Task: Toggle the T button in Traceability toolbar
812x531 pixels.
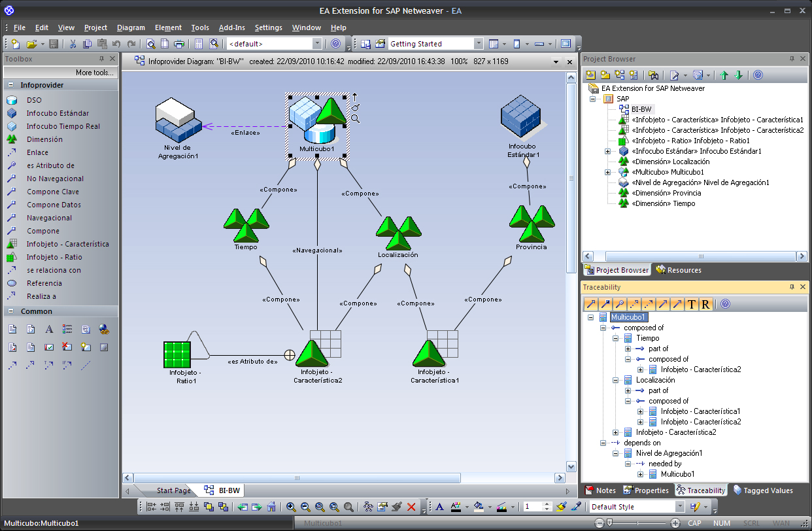Action: (x=692, y=304)
